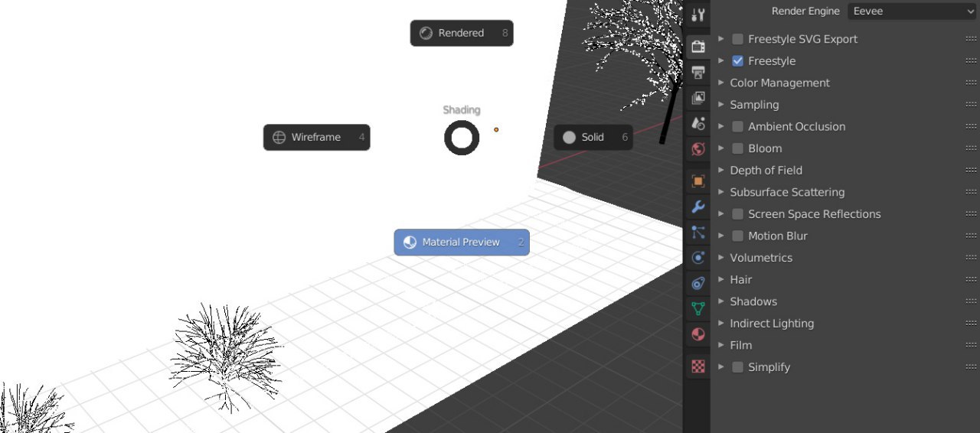Click the Shadows panel header label
980x433 pixels.
(x=753, y=301)
